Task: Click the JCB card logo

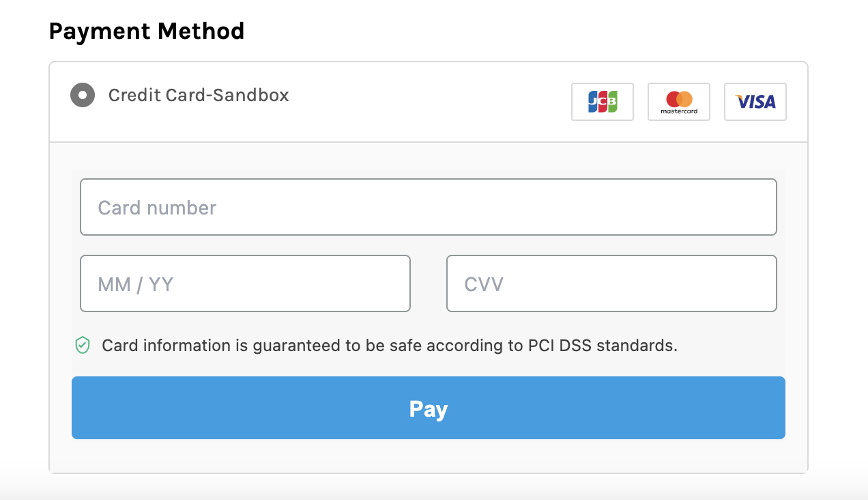Action: click(603, 102)
